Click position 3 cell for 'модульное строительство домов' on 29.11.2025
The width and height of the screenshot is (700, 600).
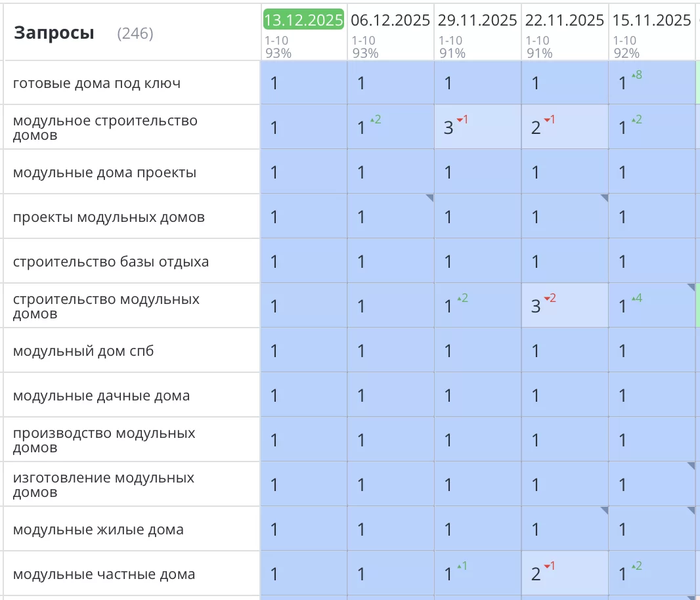click(x=477, y=127)
